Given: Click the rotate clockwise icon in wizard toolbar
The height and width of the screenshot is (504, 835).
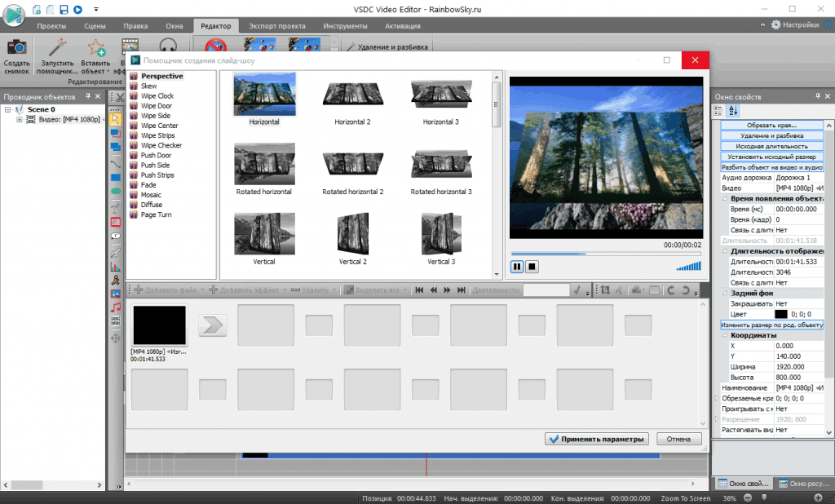Looking at the screenshot, I should pos(685,290).
